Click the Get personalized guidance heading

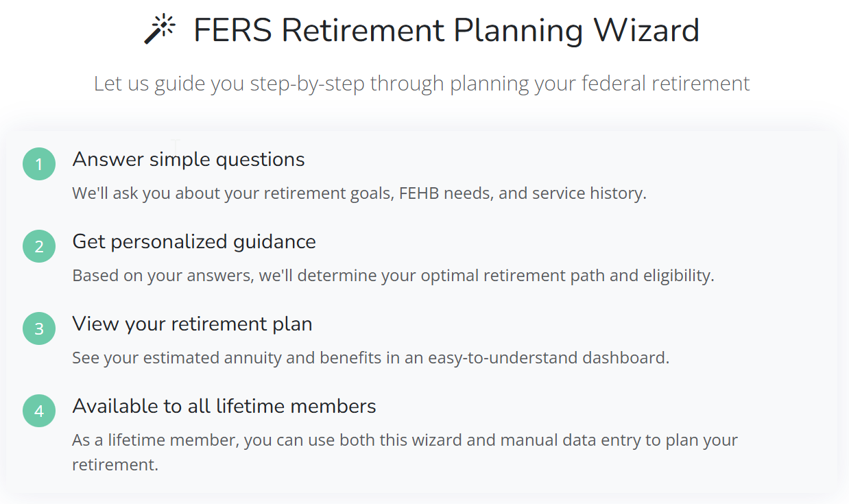pyautogui.click(x=194, y=242)
